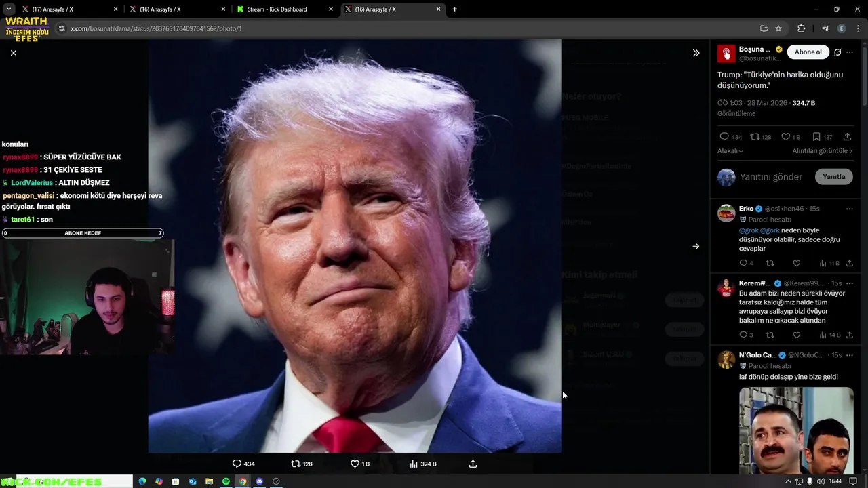The width and height of the screenshot is (868, 488).
Task: Like Erko's reply
Action: [797, 263]
